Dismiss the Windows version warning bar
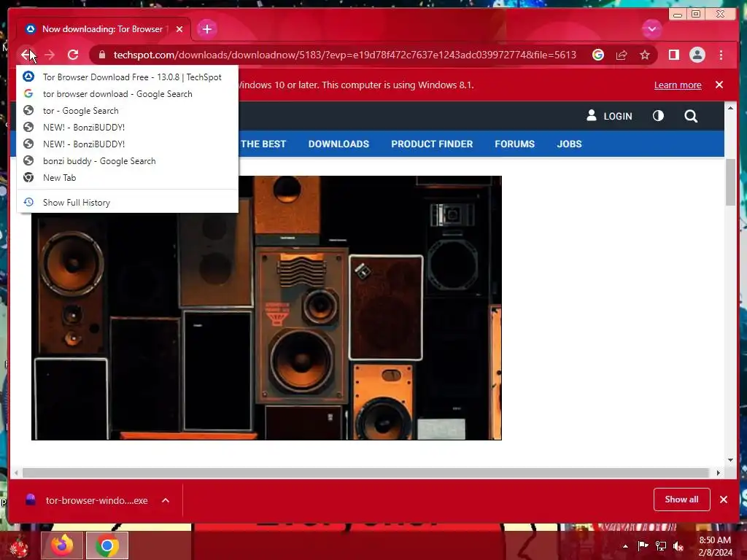This screenshot has height=560, width=747. (719, 85)
